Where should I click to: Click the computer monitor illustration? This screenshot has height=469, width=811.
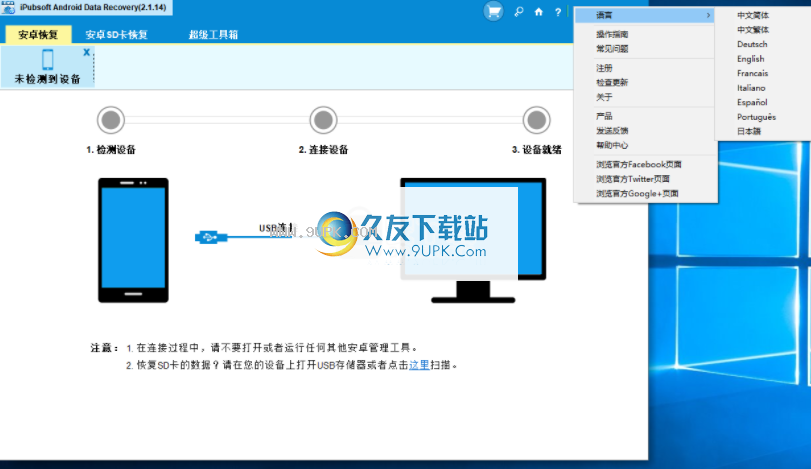pyautogui.click(x=473, y=240)
